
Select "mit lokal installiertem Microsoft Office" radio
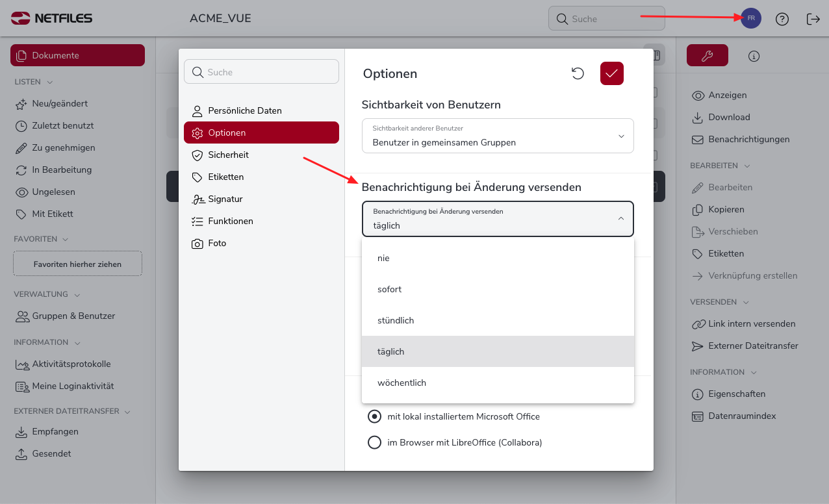[x=374, y=416]
